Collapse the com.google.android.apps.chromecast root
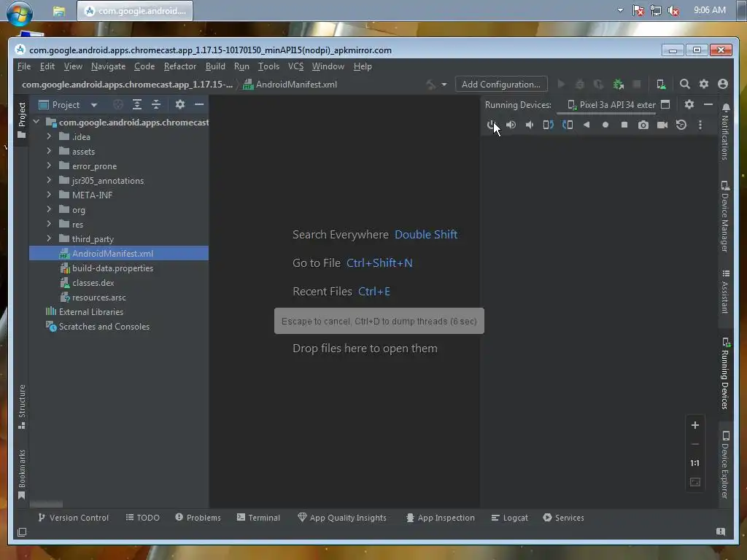Screen dimensions: 747x560 point(36,122)
